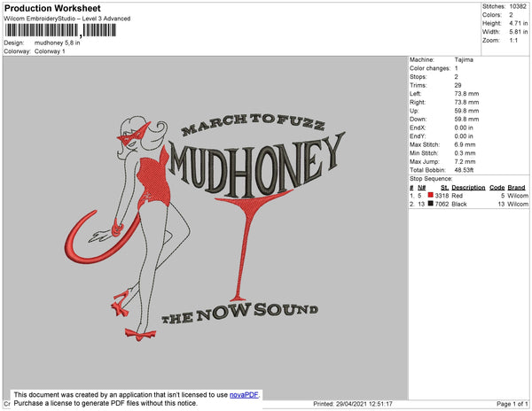
Task: Click the 'Code' column header
Action: [x=497, y=188]
